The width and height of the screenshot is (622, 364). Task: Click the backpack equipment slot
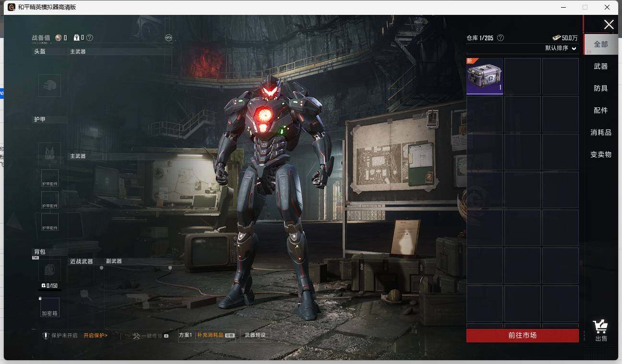pos(49,270)
